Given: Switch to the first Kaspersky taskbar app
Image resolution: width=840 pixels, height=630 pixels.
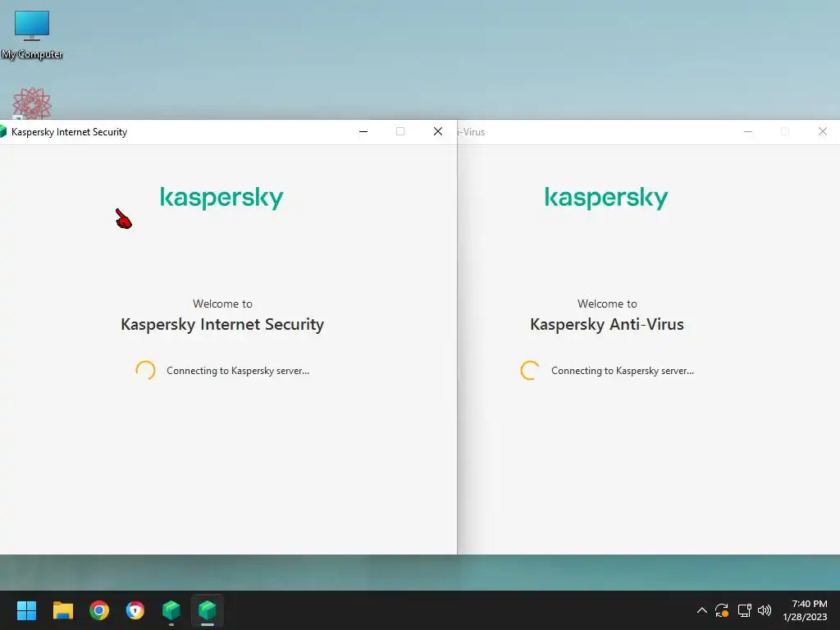Looking at the screenshot, I should point(171,610).
